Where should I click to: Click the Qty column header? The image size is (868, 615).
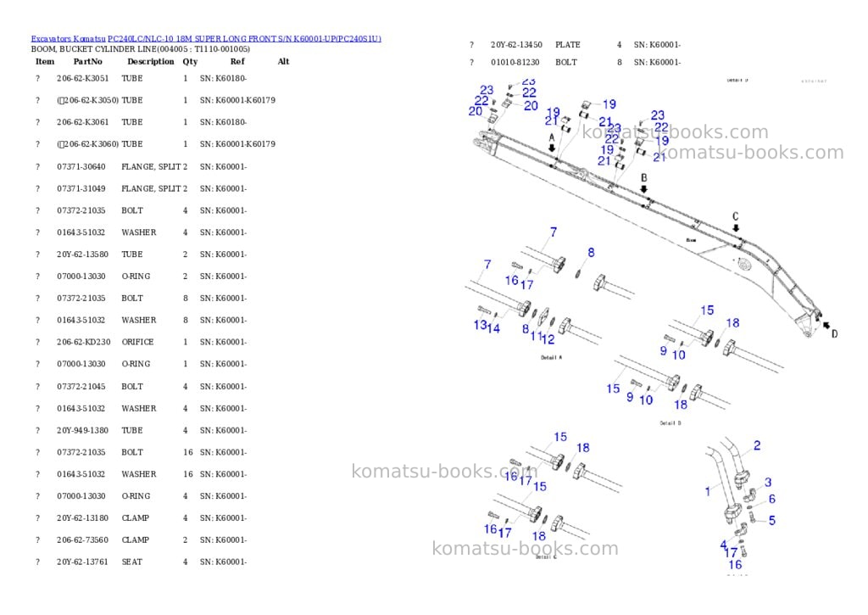[190, 61]
